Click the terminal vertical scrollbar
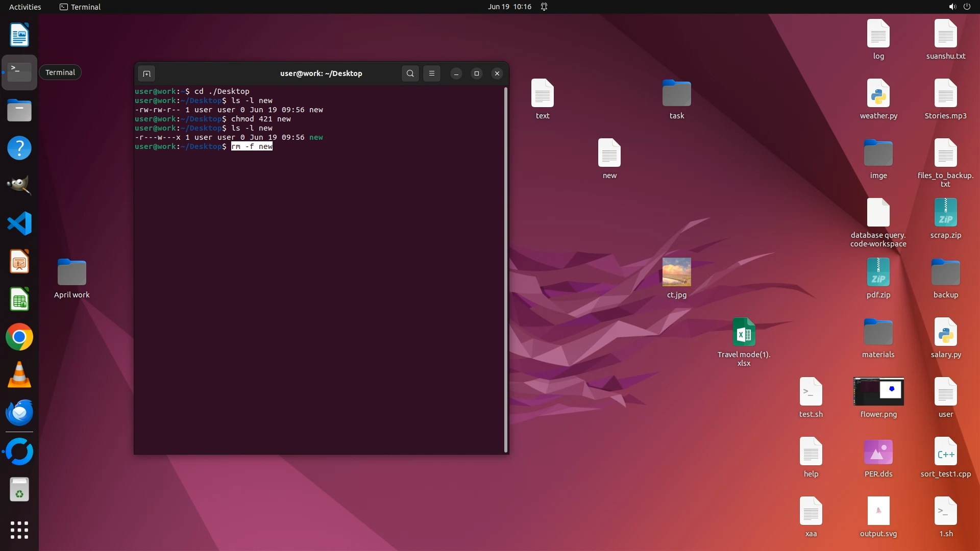 click(506, 269)
